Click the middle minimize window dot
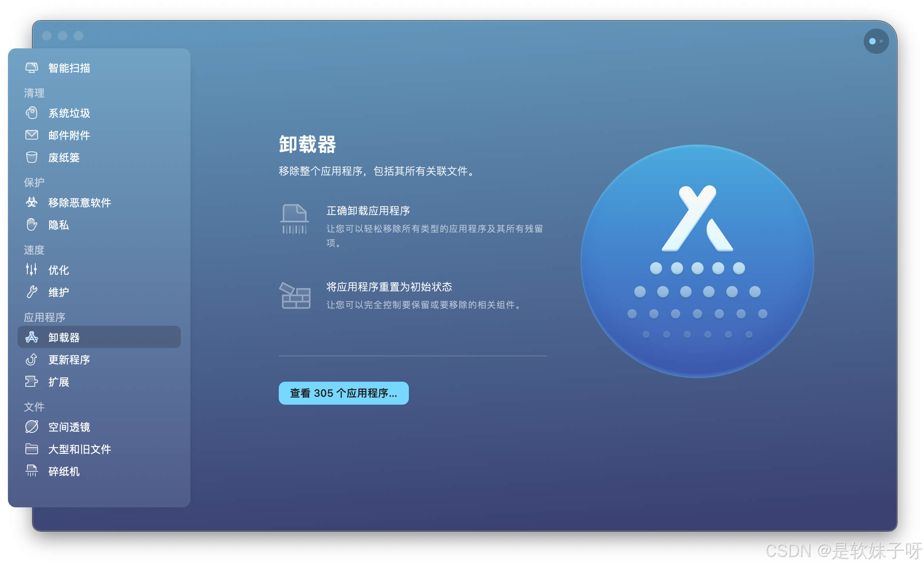 pyautogui.click(x=63, y=36)
